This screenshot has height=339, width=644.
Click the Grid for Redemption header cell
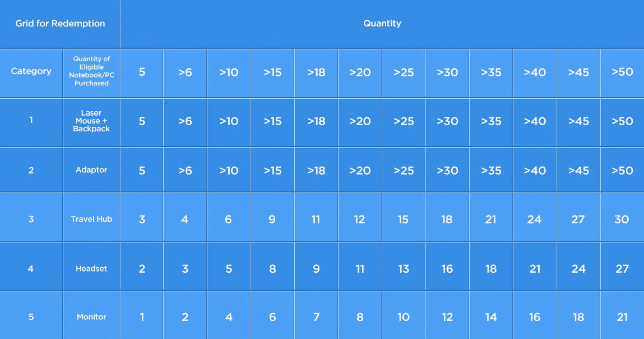[x=60, y=24]
